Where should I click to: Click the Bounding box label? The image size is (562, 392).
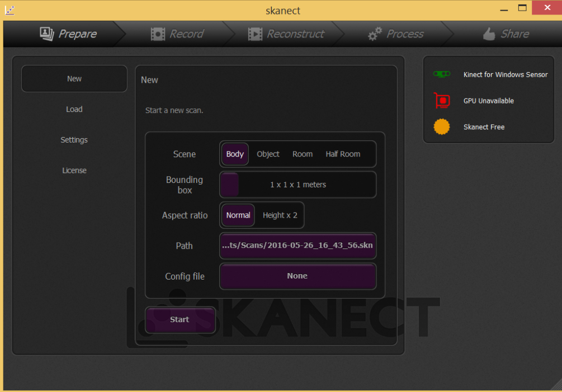tap(184, 185)
